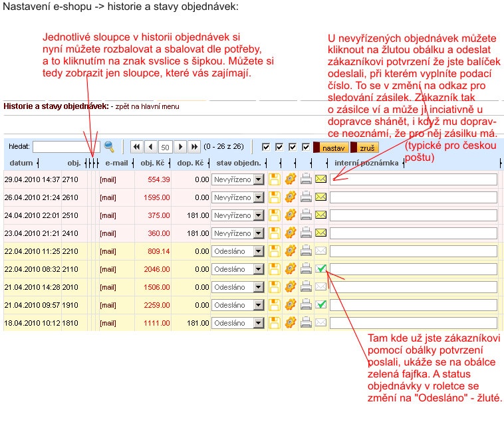504x432 pixels.
Task: Print order 2410
Action: point(306,233)
